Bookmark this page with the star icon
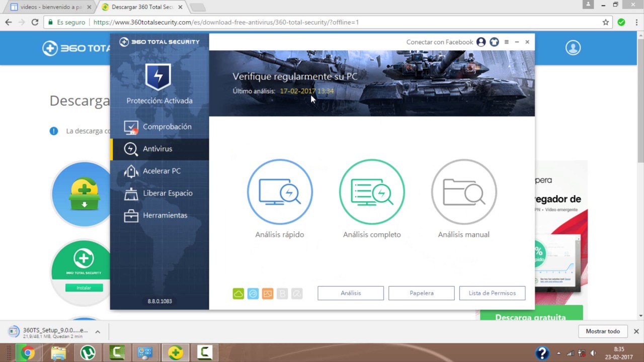 pos(606,22)
